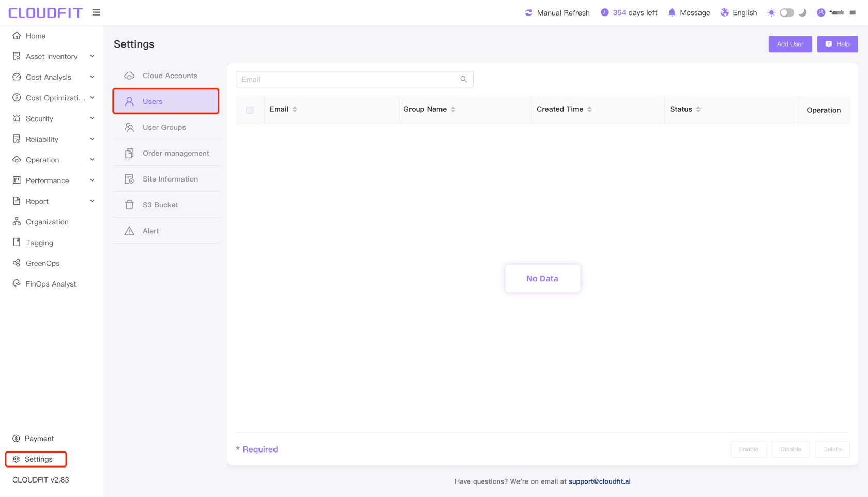This screenshot has height=497, width=868.
Task: Expand the Asset Inventory chevron
Action: click(92, 56)
